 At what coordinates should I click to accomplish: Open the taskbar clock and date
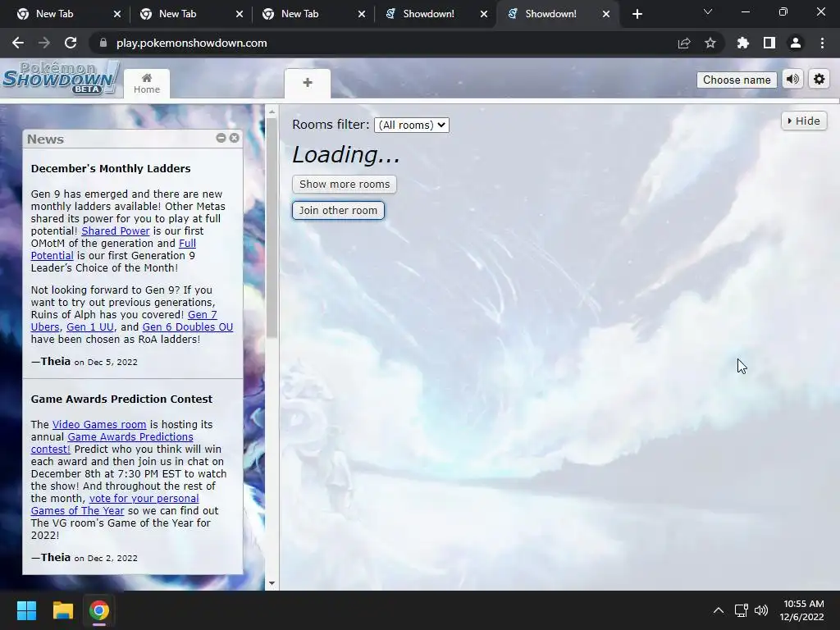pos(802,610)
